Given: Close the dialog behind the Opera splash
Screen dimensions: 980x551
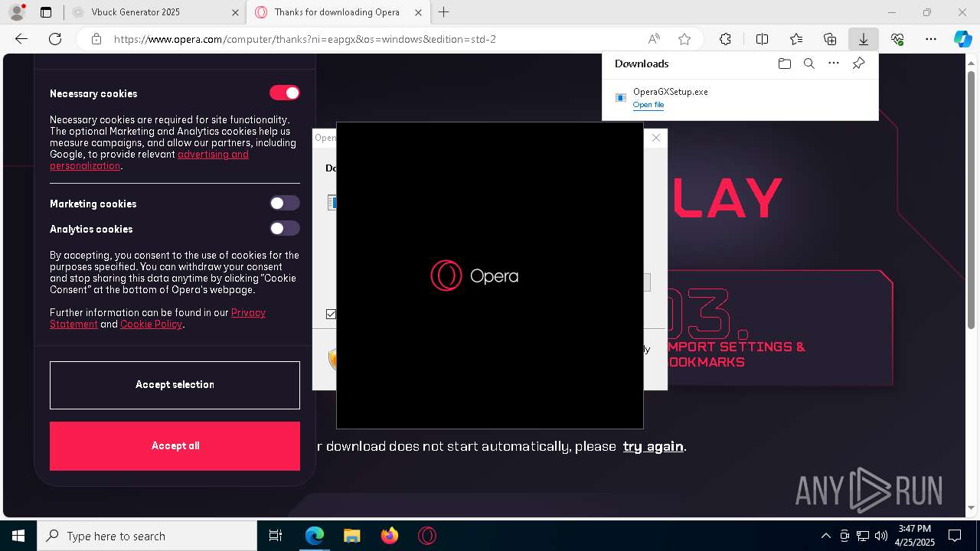Looking at the screenshot, I should (656, 138).
